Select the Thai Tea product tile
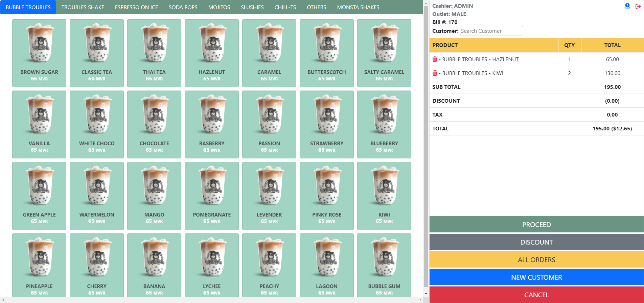This screenshot has height=303, width=644. coord(154,53)
